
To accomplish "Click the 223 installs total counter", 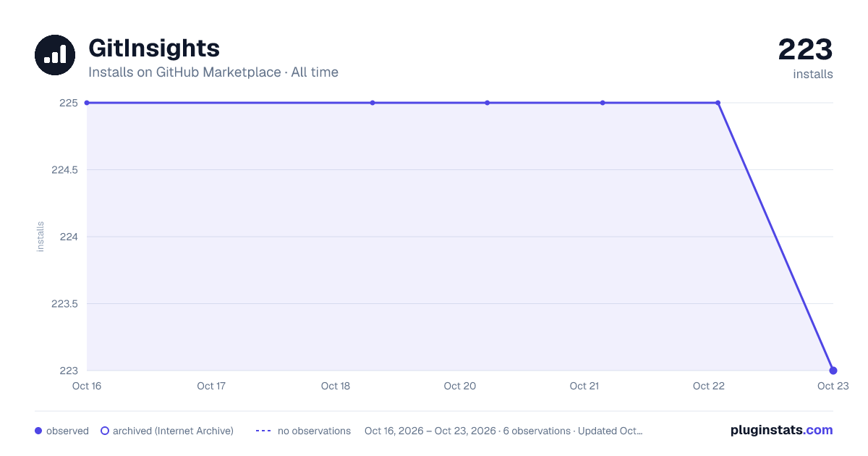I will tap(805, 50).
